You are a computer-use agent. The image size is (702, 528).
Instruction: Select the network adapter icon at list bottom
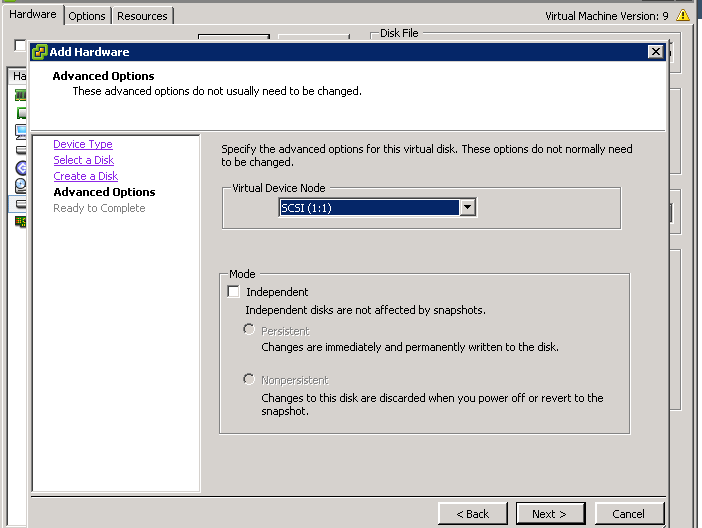pos(21,221)
